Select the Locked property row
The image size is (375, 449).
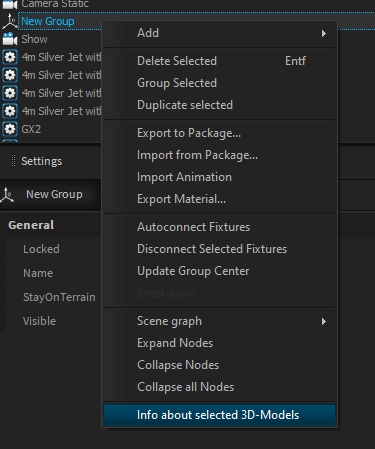coord(53,249)
